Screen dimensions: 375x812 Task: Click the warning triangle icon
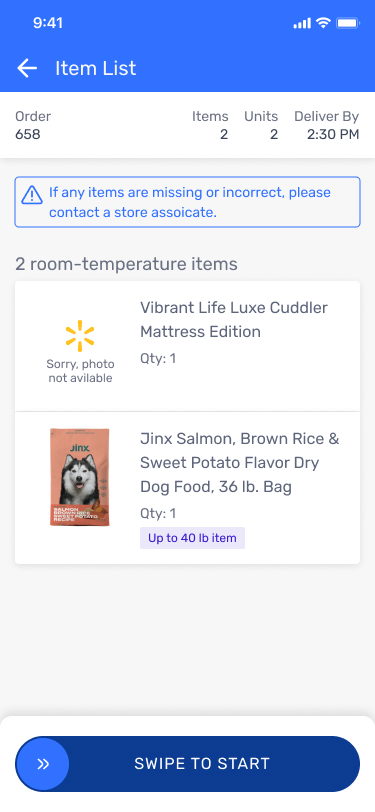click(32, 195)
